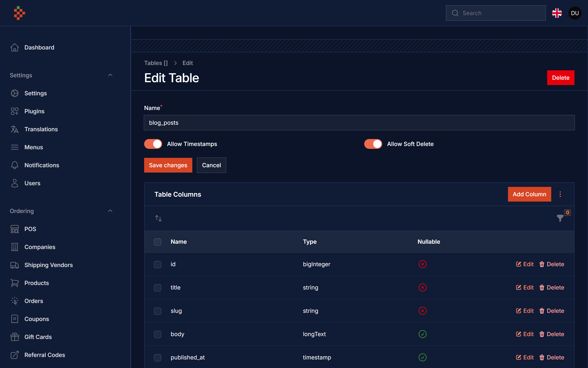Click the Orders cursor icon
588x368 pixels.
(14, 301)
